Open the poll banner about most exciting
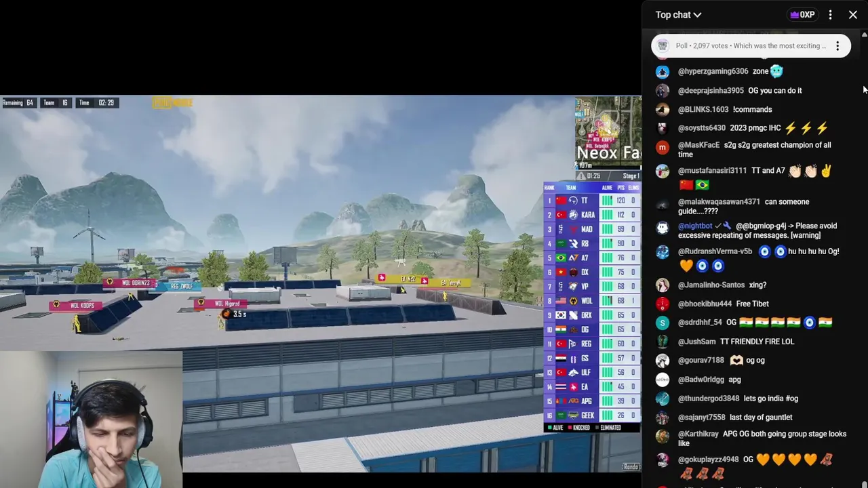Image resolution: width=868 pixels, height=488 pixels. 751,46
